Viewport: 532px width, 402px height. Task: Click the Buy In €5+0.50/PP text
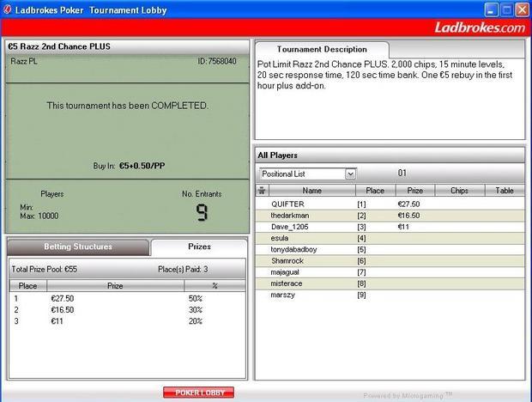click(129, 166)
